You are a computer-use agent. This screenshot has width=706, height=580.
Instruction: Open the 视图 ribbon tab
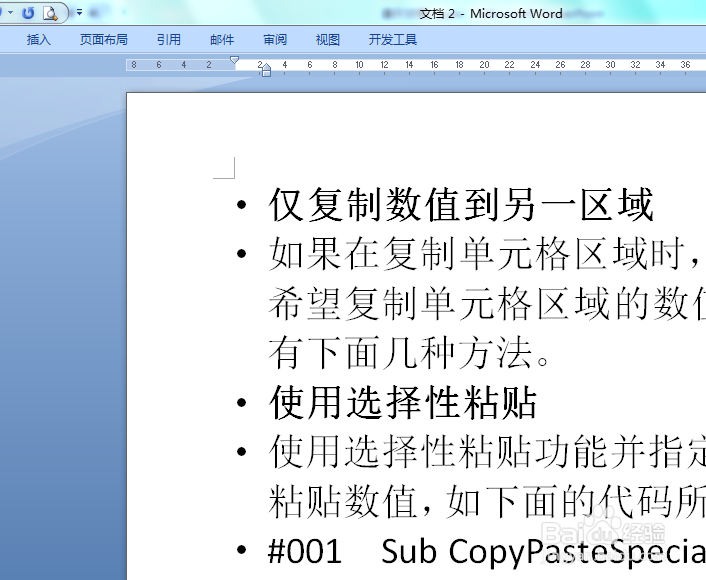point(328,40)
